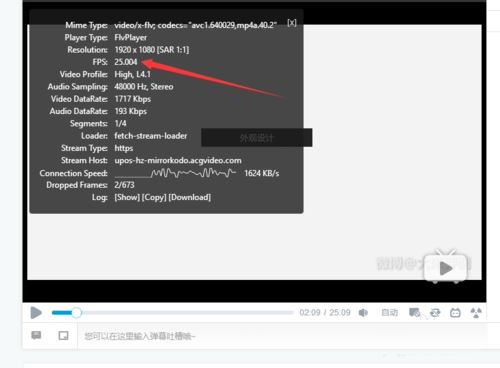The width and height of the screenshot is (500, 368).
Task: Click the Stream Host upos-hz-mirrorkodo.acgvideo.com
Action: pyautogui.click(x=178, y=161)
